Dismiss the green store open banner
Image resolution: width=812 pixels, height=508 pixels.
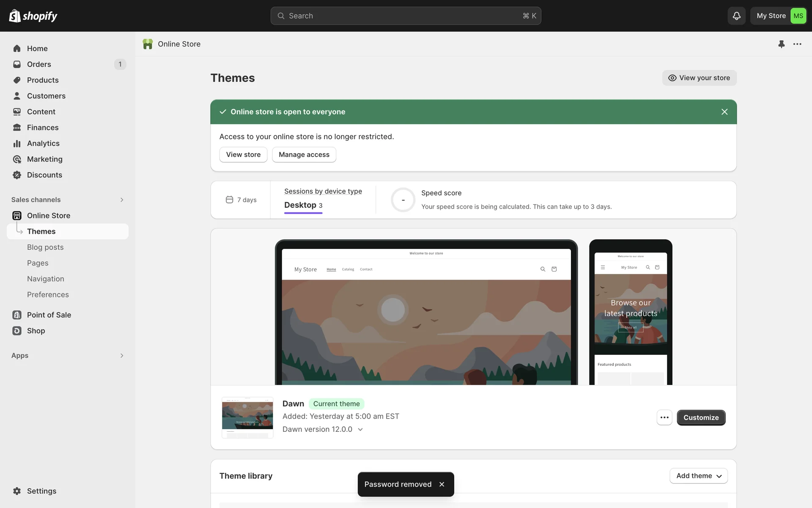click(724, 112)
